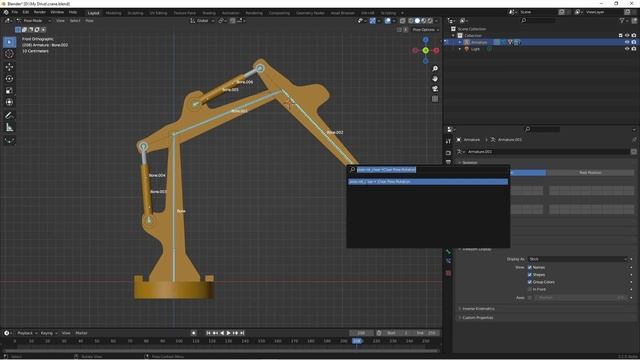
Task: Open the Render menu
Action: (x=40, y=12)
